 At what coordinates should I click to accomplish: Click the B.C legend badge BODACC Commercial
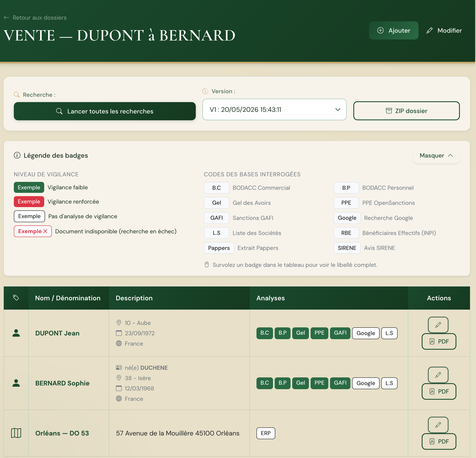216,188
